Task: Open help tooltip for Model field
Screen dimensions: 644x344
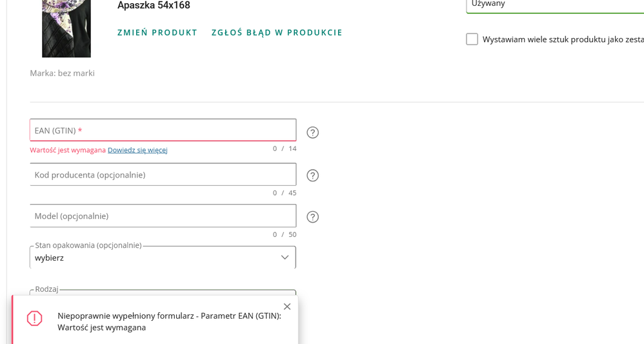Action: pos(312,217)
